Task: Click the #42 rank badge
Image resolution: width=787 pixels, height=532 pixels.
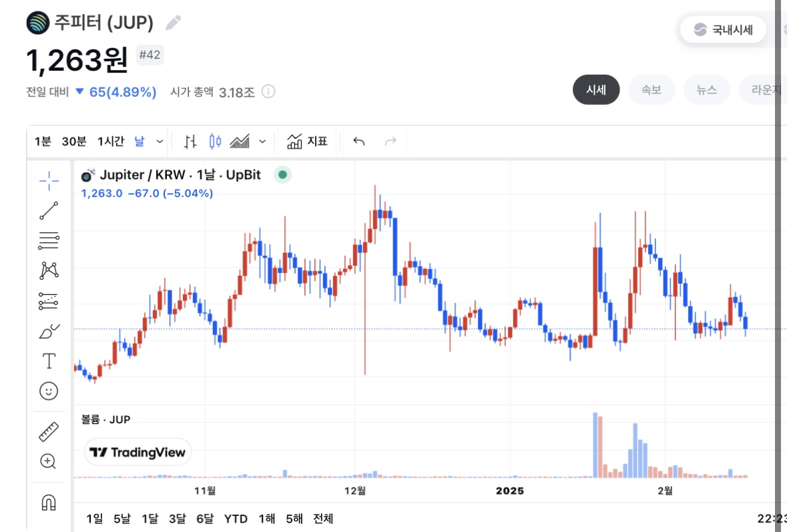Action: 150,55
